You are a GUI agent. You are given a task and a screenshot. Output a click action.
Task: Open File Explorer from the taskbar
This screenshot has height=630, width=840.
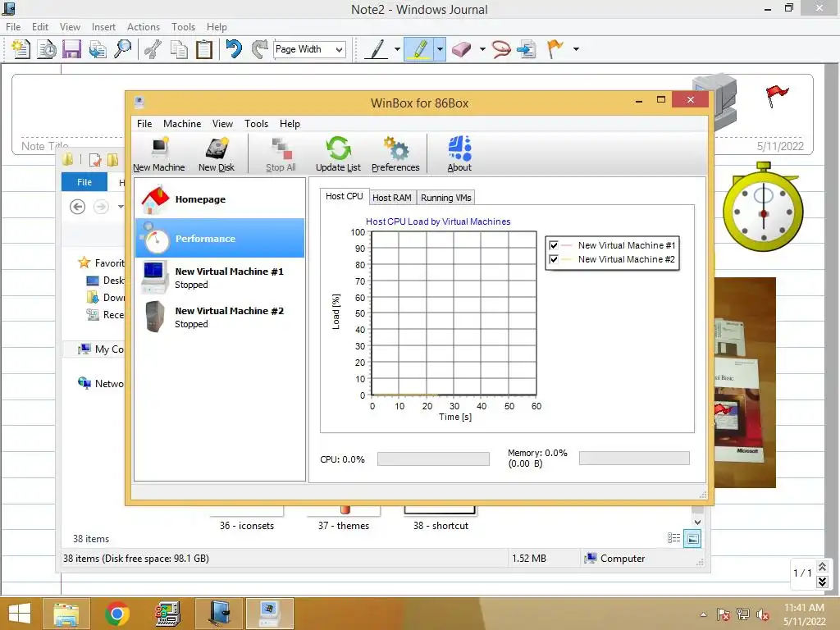[66, 614]
